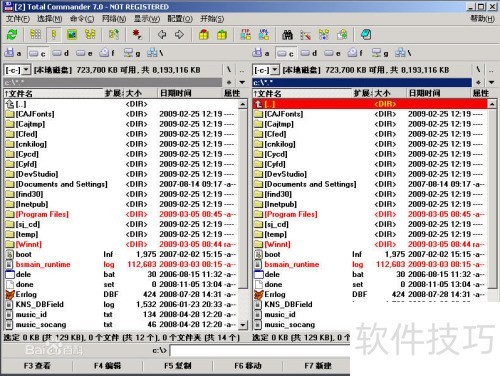Switch the left panel to drive f
The image size is (500, 376).
[x=107, y=53]
